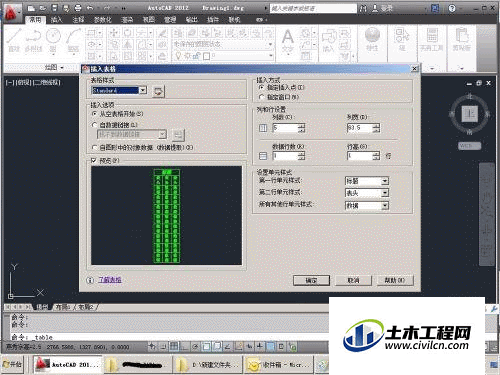Launch the table style dialog button beside Standard
500x375 pixels.
tap(158, 91)
